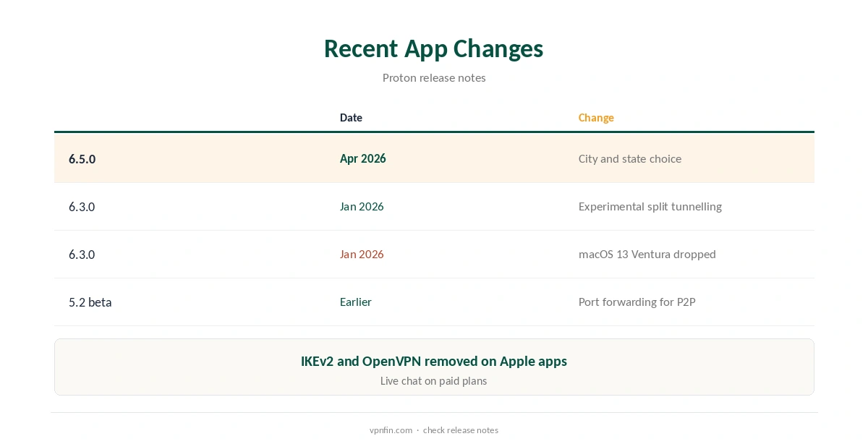
Task: Click the 'Apr 2026' date cell
Action: pyautogui.click(x=362, y=158)
